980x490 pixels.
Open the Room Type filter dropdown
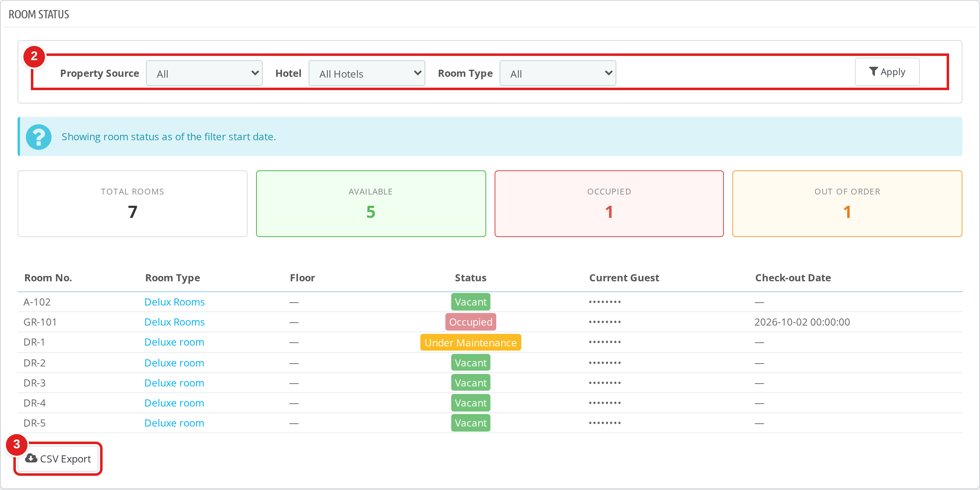click(x=558, y=73)
